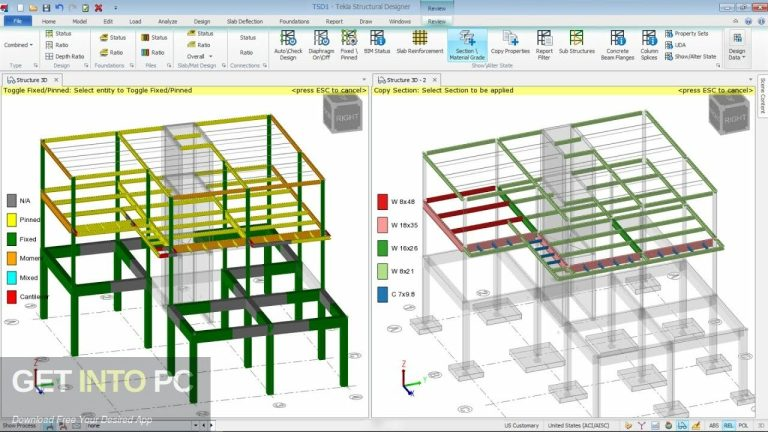
Task: Switch to the Home ribbon tab
Action: (x=48, y=22)
